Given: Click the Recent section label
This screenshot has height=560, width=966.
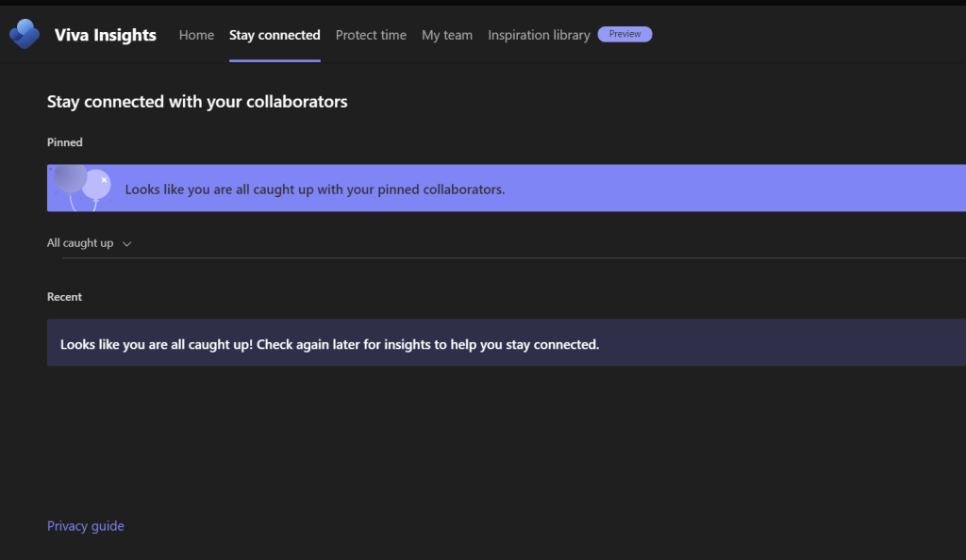Looking at the screenshot, I should (x=65, y=297).
